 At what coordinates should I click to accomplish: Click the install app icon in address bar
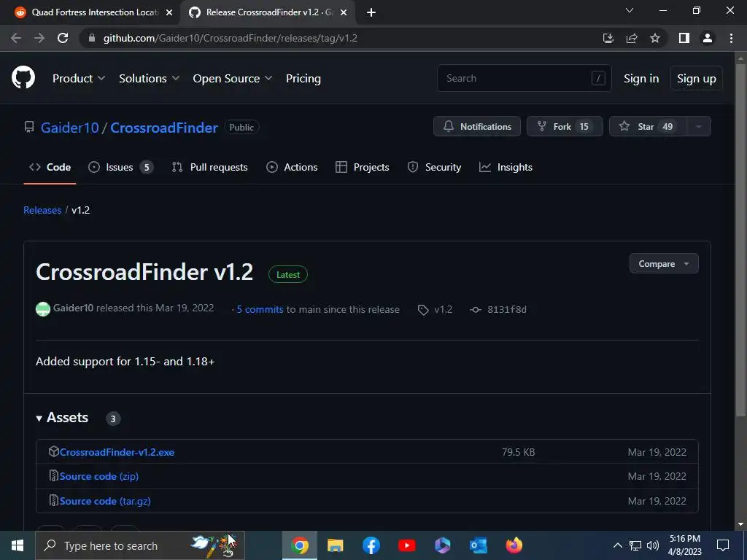(608, 38)
